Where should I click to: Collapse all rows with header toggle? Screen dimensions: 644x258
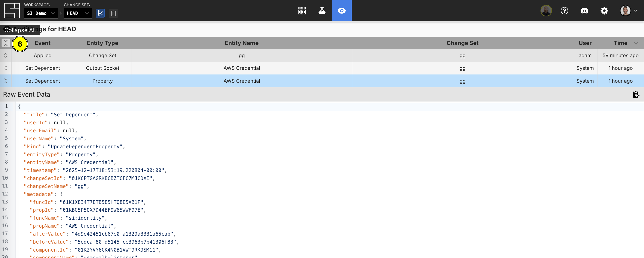[x=6, y=43]
